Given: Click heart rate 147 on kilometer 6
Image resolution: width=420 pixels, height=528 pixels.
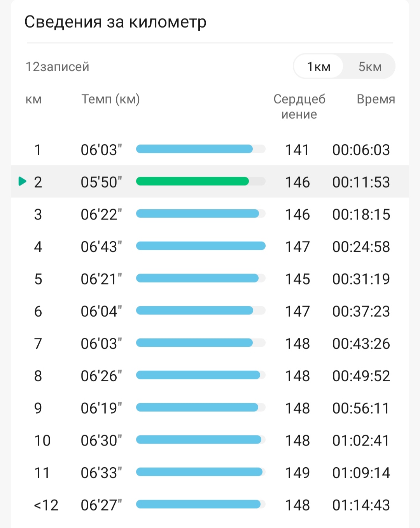Looking at the screenshot, I should point(297,311).
